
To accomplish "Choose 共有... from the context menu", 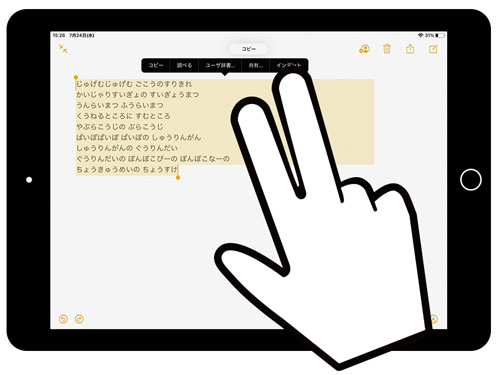I will pos(255,65).
